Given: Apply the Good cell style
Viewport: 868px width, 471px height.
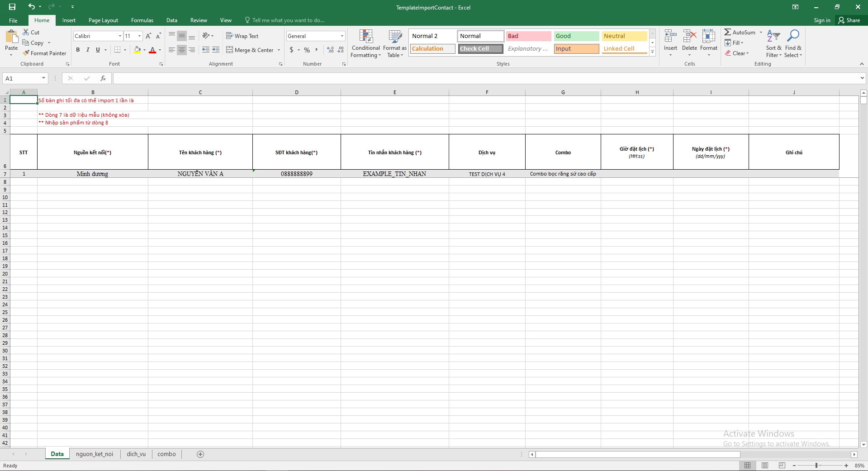Looking at the screenshot, I should [576, 36].
